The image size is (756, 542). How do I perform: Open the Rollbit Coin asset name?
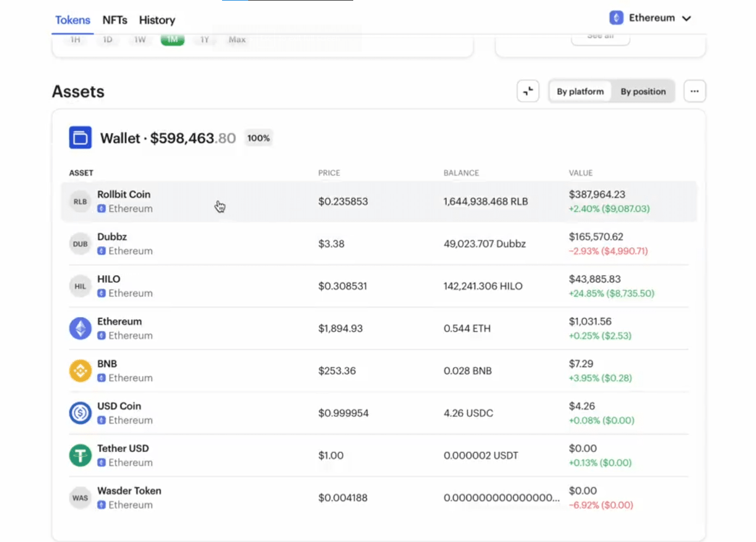(x=124, y=194)
